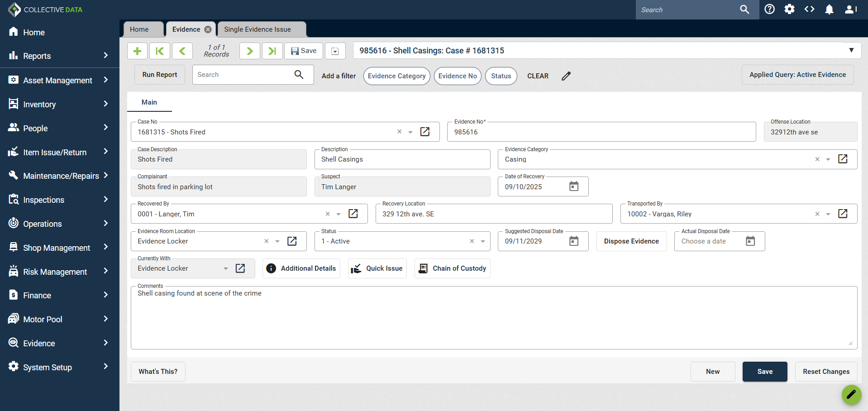Click the green plus add record icon
The image size is (868, 411).
(138, 51)
